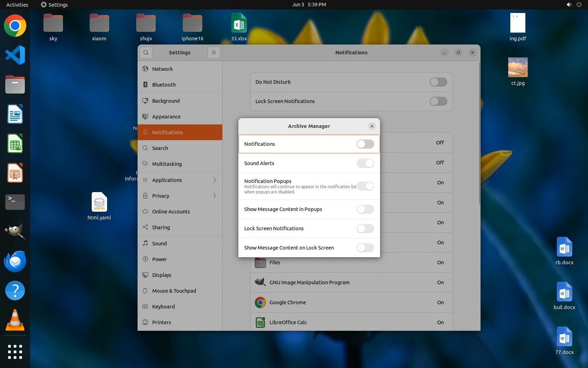The image size is (588, 368).
Task: Toggle Archive Manager Notifications switch
Action: (x=365, y=144)
